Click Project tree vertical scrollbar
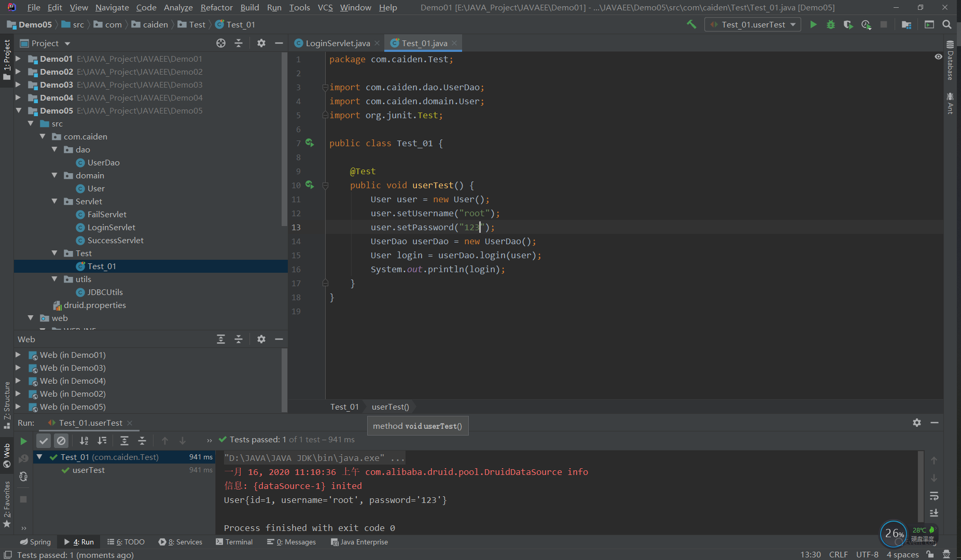This screenshot has width=961, height=560. (x=284, y=140)
